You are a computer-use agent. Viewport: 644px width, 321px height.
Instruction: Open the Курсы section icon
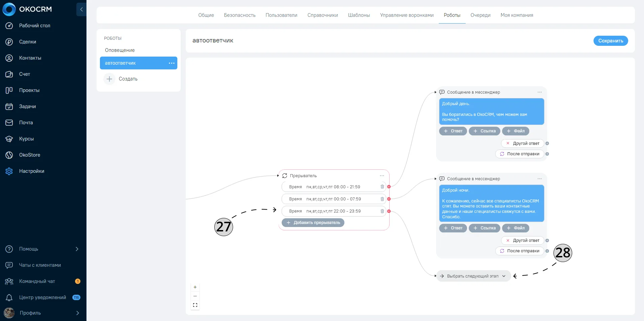point(9,139)
